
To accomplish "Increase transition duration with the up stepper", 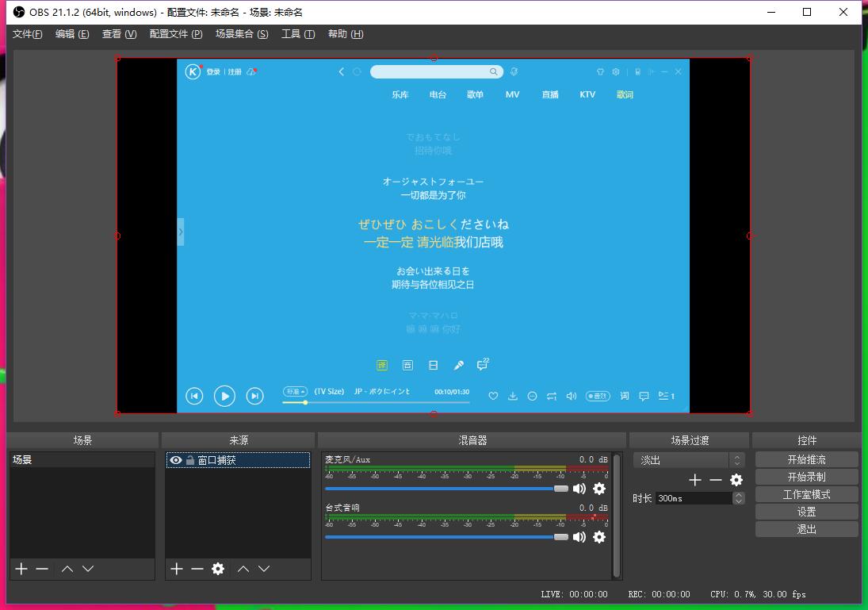I will click(x=738, y=493).
